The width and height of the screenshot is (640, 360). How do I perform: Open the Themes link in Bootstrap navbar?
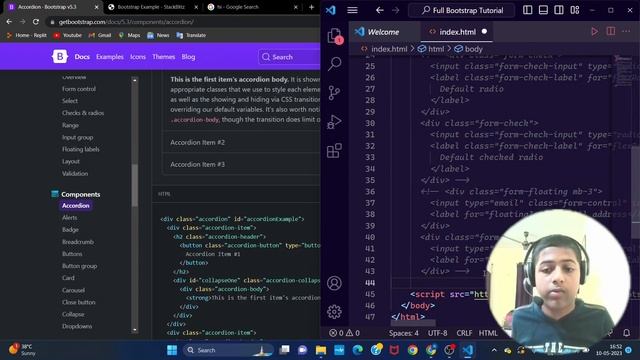[164, 57]
